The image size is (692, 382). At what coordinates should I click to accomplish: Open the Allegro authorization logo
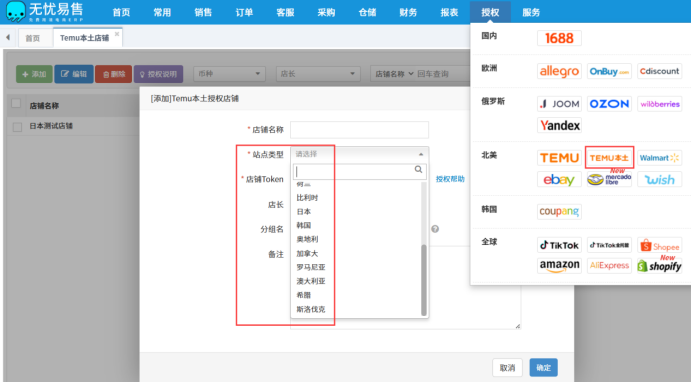[559, 71]
